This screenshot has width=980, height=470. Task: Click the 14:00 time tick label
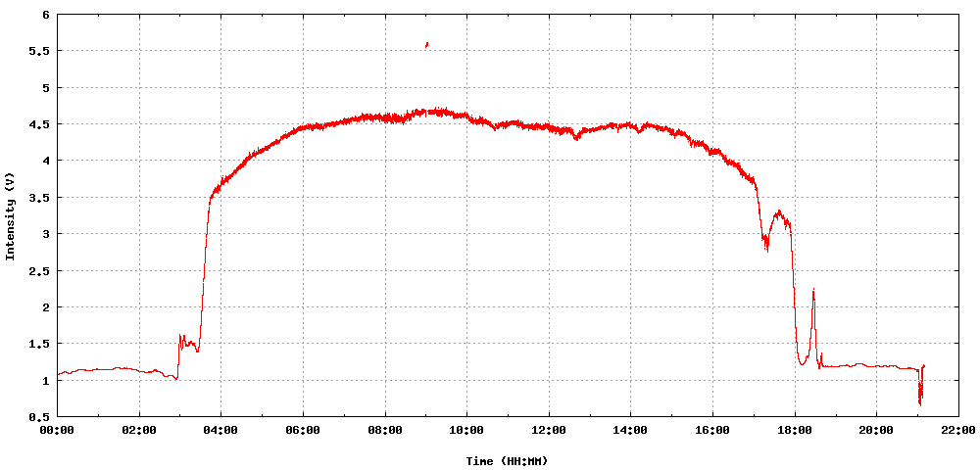pyautogui.click(x=630, y=430)
